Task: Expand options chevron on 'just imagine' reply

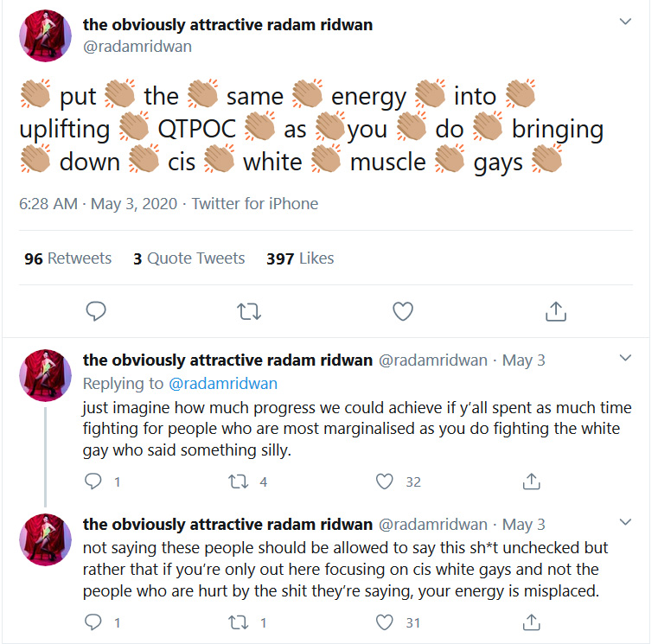Action: click(x=625, y=358)
